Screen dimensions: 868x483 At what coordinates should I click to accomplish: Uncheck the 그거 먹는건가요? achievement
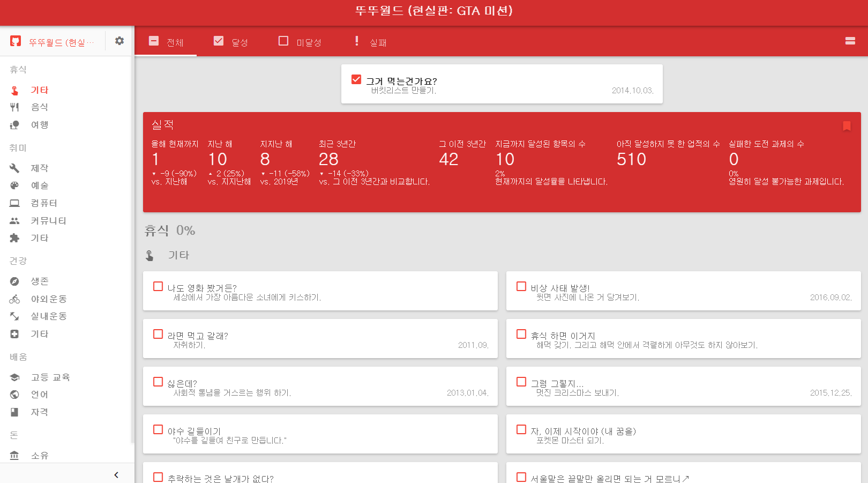coord(356,79)
